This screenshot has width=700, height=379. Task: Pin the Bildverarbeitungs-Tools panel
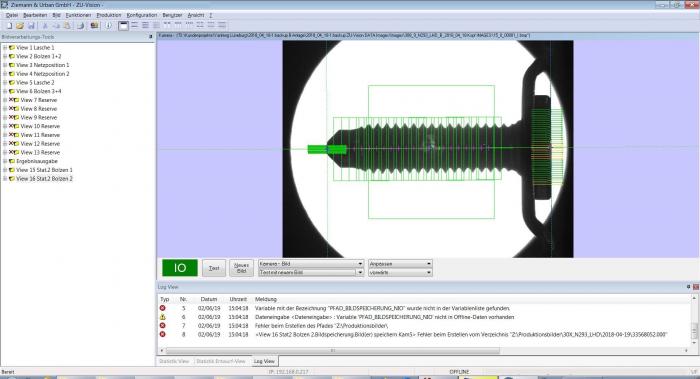pyautogui.click(x=150, y=37)
